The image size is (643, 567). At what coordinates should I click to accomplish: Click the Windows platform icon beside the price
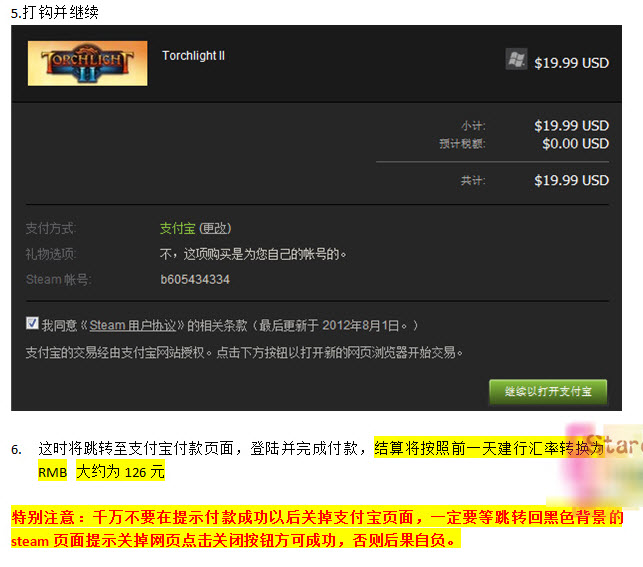point(516,59)
